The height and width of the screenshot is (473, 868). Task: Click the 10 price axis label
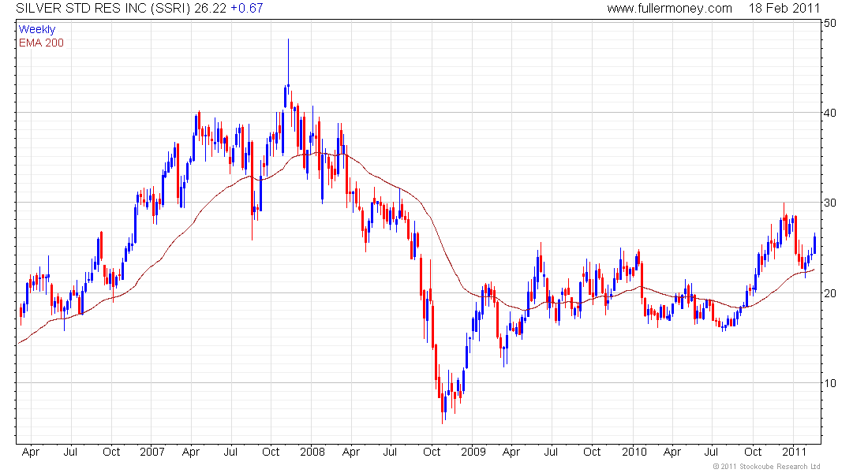[830, 383]
